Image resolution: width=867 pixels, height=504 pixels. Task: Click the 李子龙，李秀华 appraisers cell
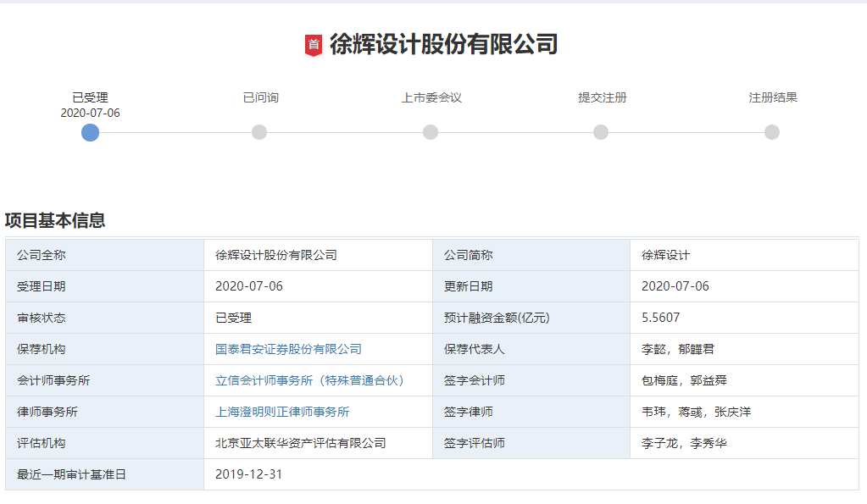[x=744, y=443]
